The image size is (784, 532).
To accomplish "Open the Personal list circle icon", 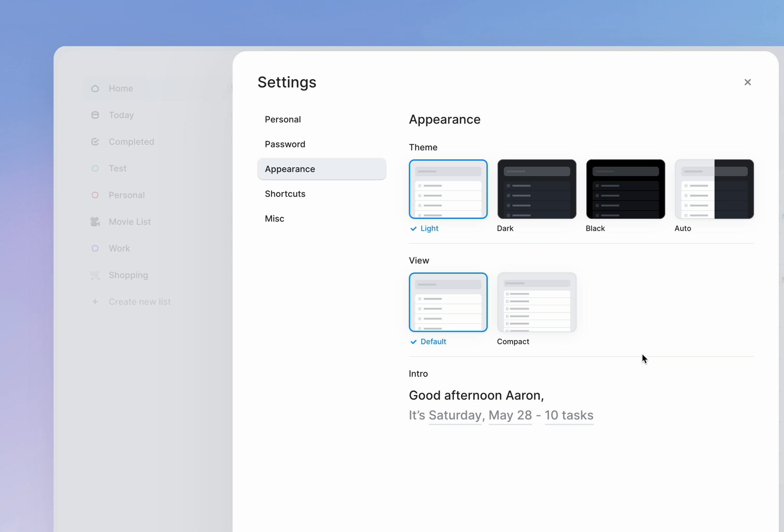I will (x=95, y=195).
